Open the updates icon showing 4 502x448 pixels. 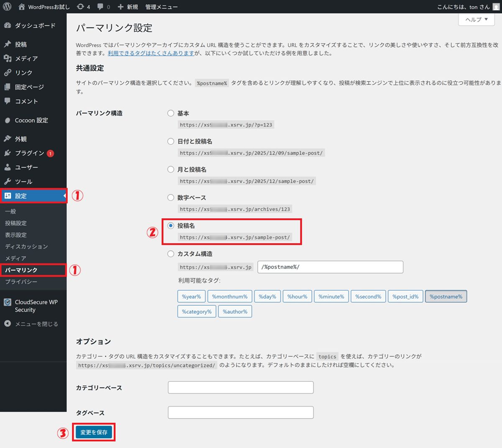tap(83, 7)
